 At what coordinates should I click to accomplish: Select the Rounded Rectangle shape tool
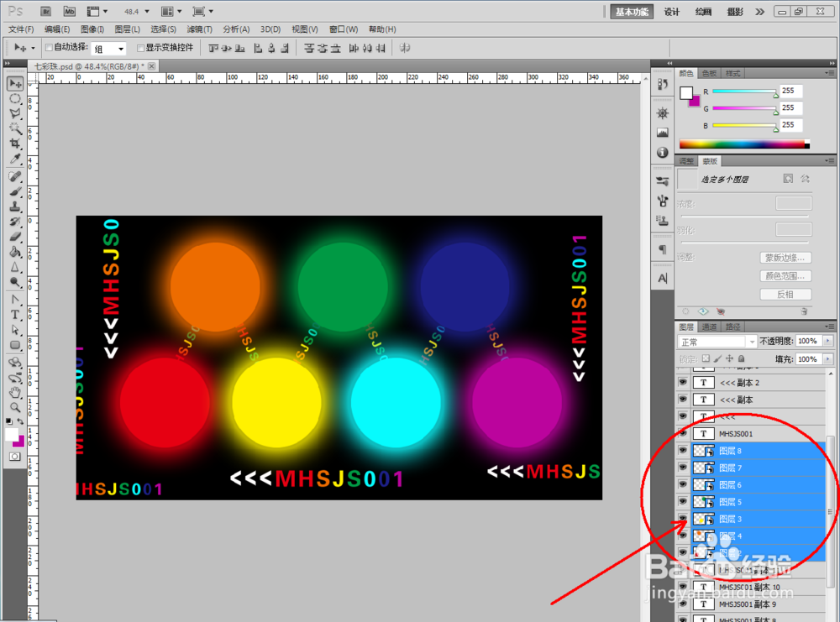[x=15, y=345]
